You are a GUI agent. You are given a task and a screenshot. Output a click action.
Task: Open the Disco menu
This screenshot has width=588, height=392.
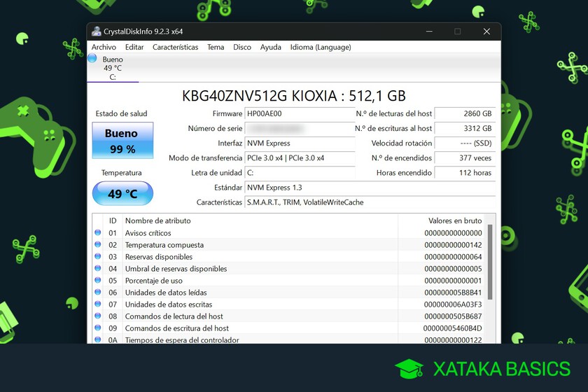click(242, 48)
